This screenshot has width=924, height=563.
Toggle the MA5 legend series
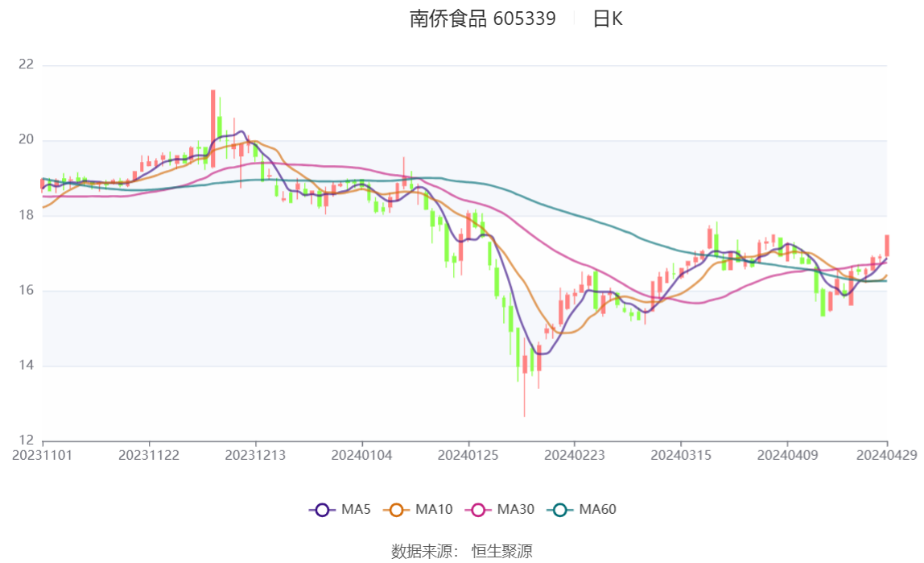(340, 509)
